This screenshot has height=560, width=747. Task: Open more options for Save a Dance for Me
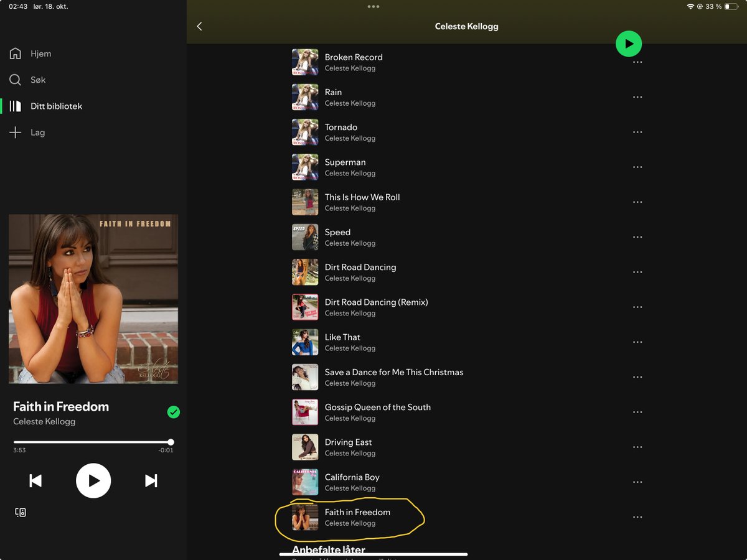637,377
